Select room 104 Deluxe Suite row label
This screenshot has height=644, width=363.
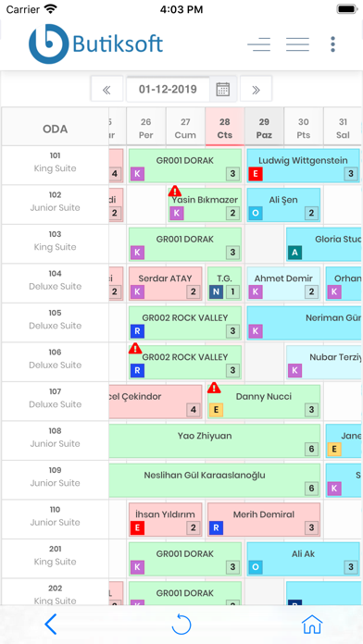tap(55, 283)
